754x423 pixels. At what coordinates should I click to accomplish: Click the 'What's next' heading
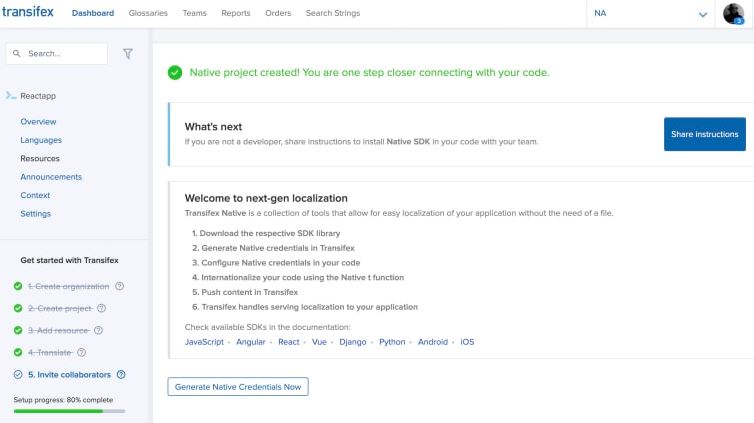click(213, 127)
